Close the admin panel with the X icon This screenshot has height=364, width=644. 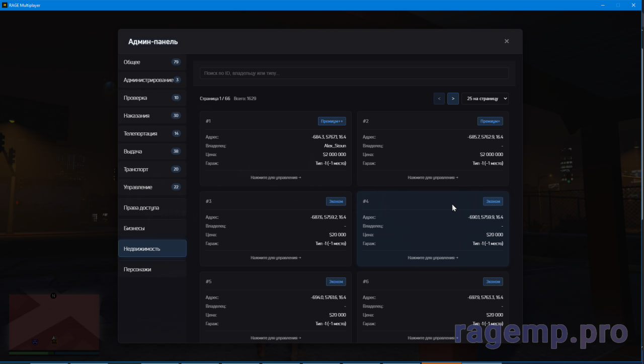click(507, 41)
